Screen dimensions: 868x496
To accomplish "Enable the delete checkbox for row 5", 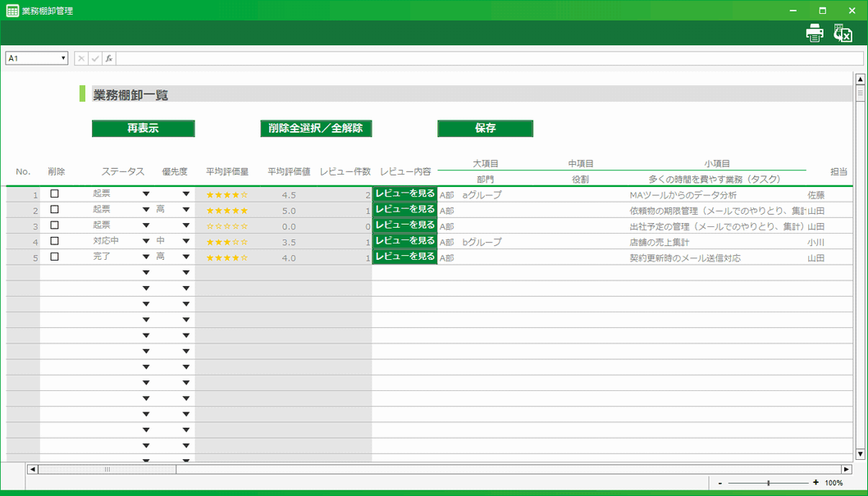I will [x=53, y=256].
